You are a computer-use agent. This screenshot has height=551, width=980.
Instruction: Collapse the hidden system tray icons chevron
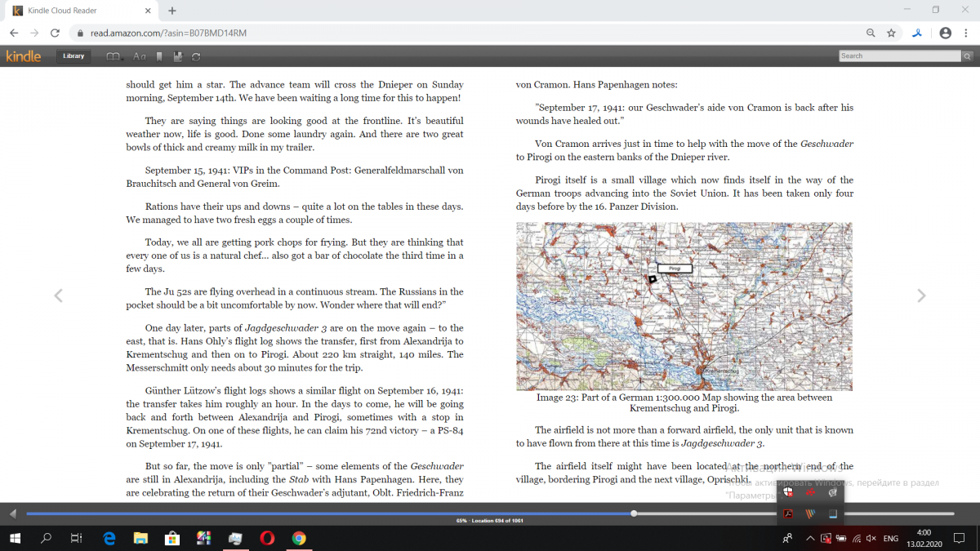click(x=810, y=539)
